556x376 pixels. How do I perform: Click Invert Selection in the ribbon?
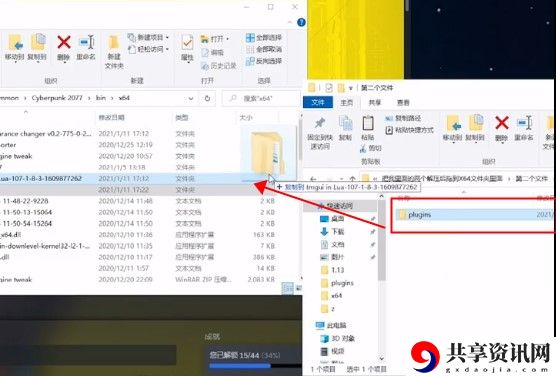(264, 61)
